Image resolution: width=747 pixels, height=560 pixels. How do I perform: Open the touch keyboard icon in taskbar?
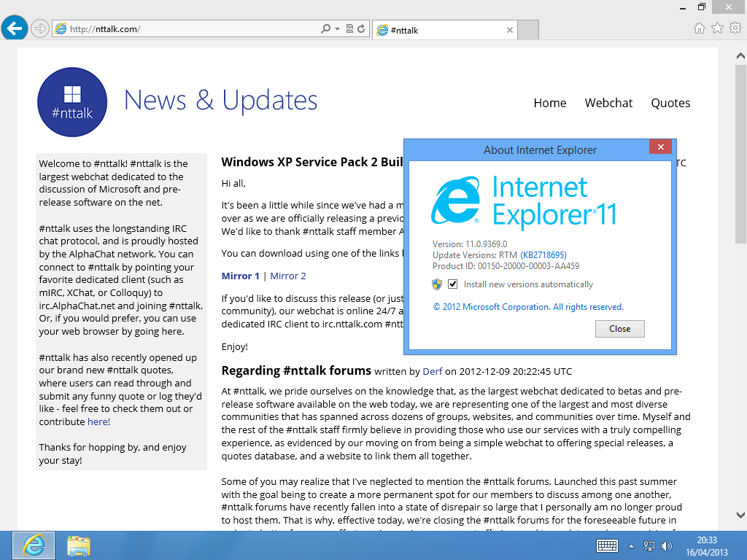(607, 545)
